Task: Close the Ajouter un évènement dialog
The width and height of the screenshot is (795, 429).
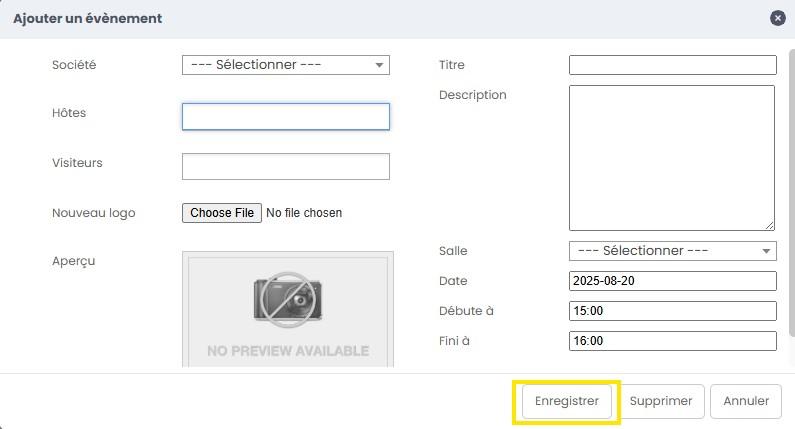Action: (x=777, y=18)
